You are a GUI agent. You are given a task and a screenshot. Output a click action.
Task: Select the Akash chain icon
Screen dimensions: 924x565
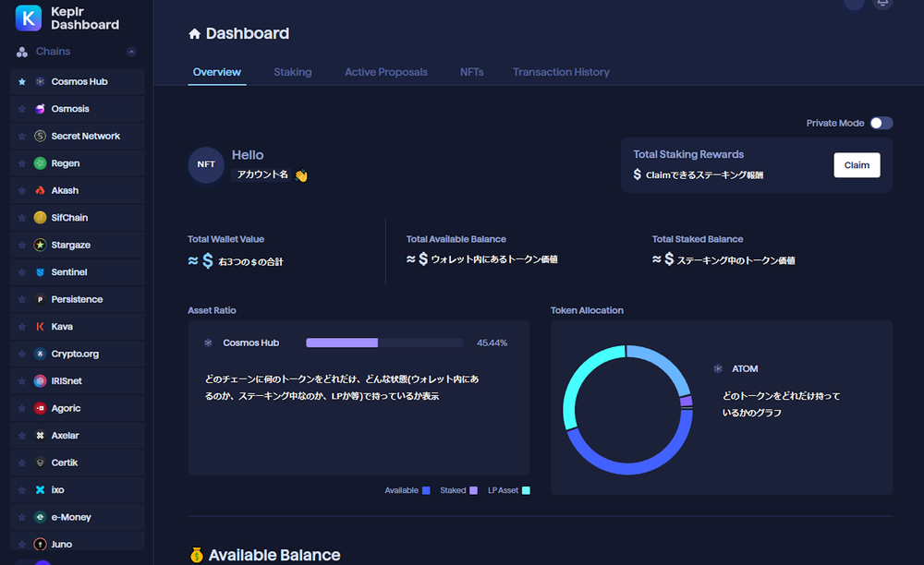point(40,190)
